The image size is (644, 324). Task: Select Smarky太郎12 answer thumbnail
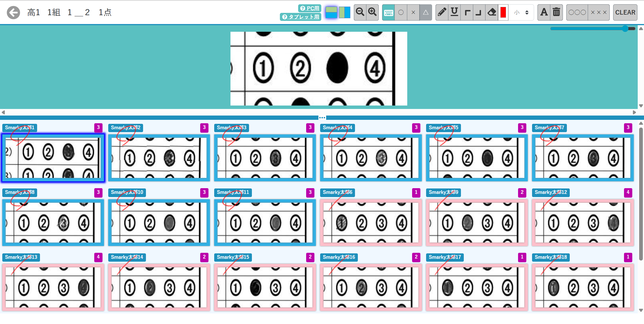(x=583, y=223)
